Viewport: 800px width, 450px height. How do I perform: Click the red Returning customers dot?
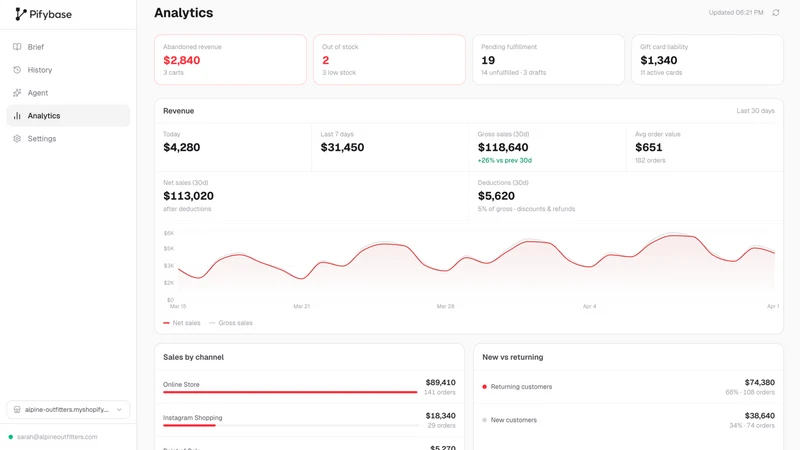(x=484, y=387)
